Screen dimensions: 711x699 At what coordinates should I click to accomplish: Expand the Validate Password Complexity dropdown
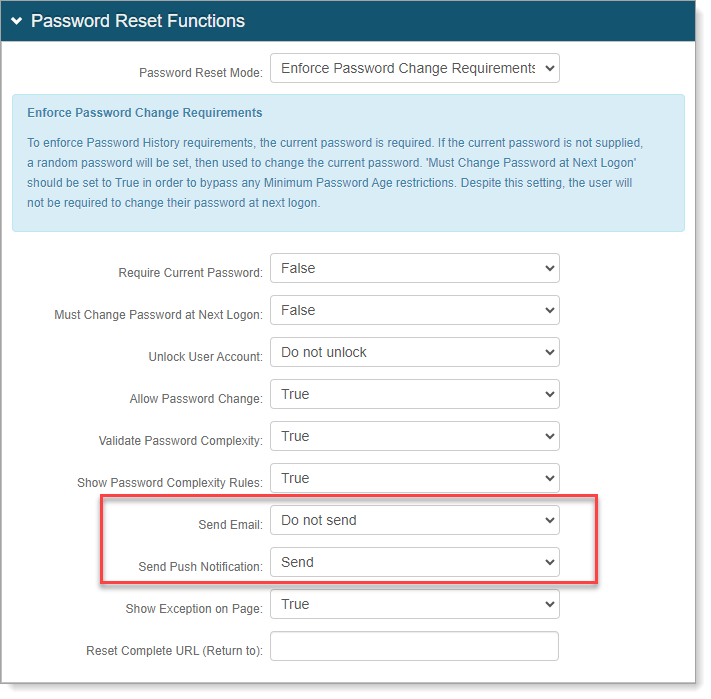pos(414,437)
